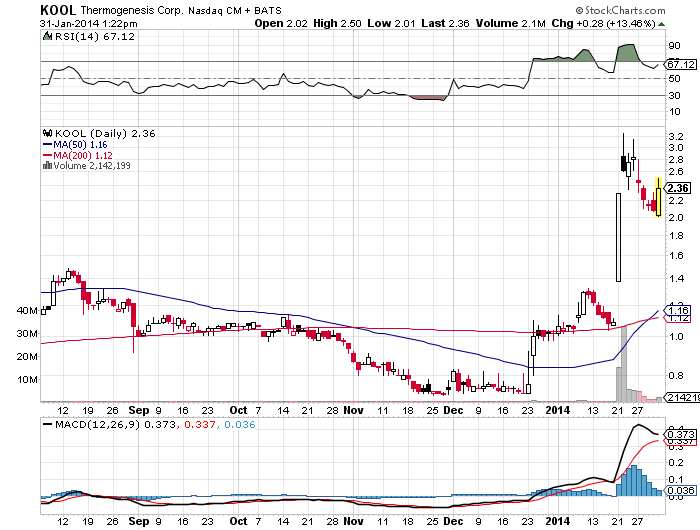Click the KOOL ticker symbol in the title

(x=58, y=10)
